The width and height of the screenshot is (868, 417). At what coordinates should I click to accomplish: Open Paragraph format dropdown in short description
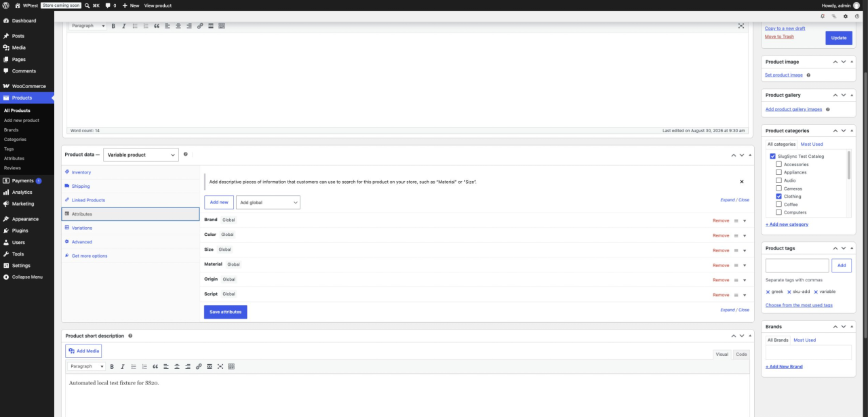[87, 366]
